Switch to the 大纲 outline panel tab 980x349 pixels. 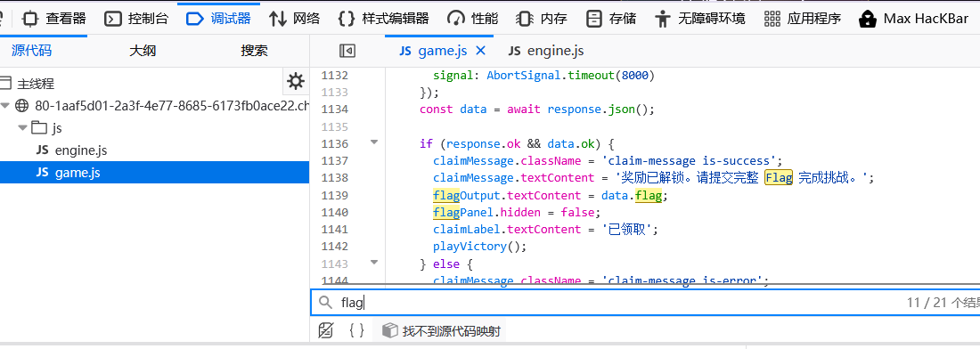pyautogui.click(x=143, y=51)
